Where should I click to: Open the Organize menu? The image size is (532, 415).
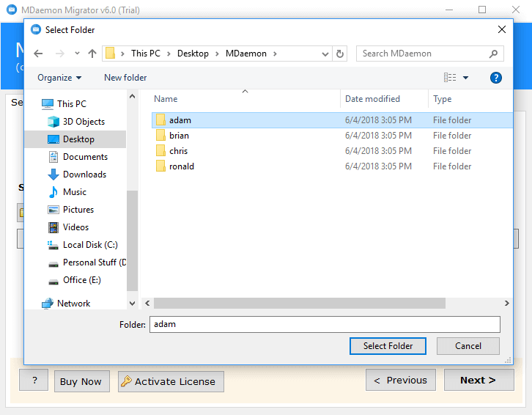point(59,78)
